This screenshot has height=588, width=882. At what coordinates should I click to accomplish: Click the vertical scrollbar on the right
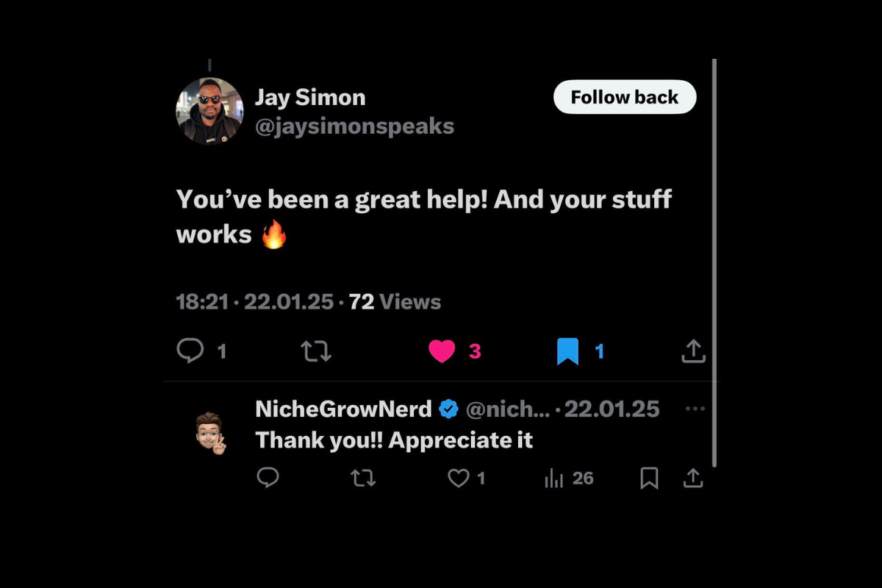pos(714,263)
